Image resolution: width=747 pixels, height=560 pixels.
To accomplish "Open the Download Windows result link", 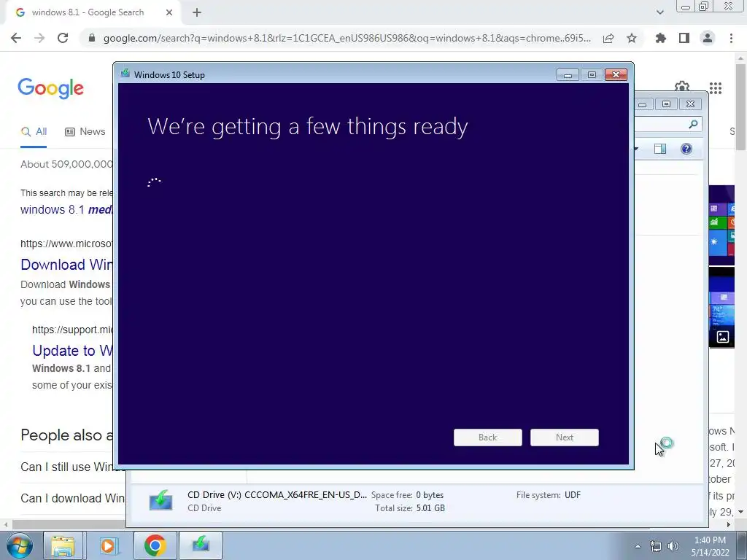I will (66, 265).
